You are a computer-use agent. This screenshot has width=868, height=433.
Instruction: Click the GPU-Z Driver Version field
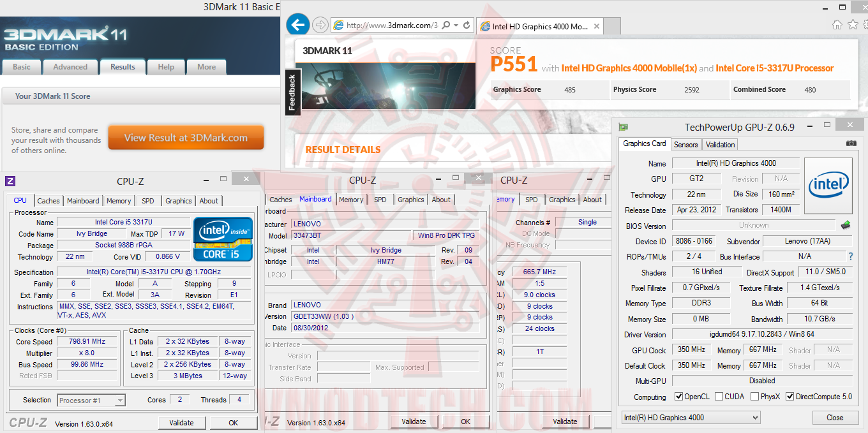point(762,334)
